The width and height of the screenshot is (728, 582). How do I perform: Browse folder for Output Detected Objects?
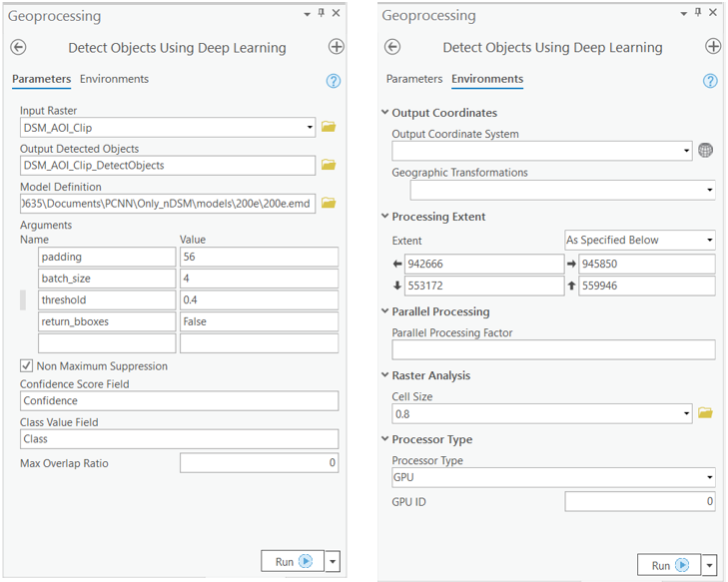pos(329,166)
